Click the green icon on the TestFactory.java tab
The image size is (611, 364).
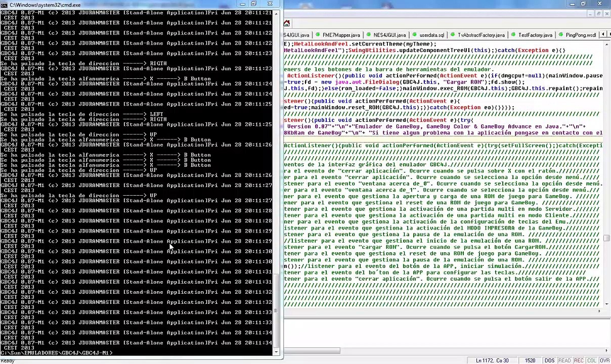[513, 35]
